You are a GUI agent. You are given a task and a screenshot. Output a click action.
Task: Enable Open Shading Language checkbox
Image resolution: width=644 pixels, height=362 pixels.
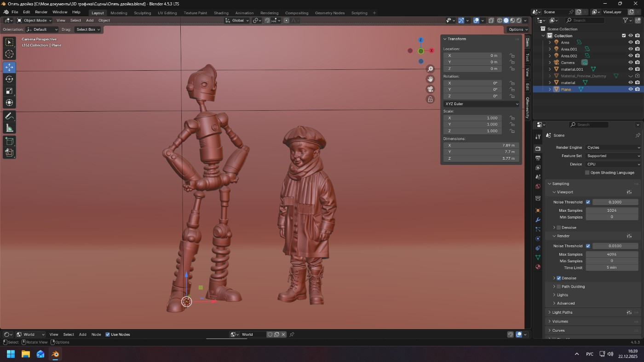point(587,173)
